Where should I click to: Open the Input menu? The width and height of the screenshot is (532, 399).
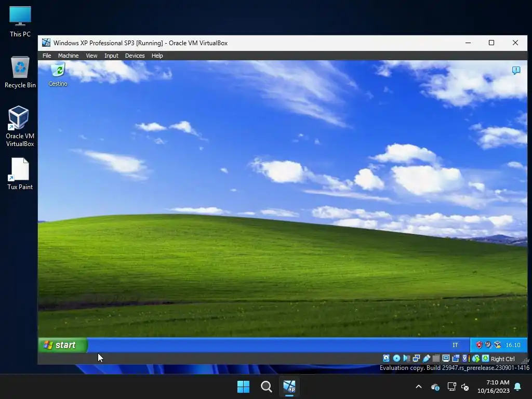click(111, 56)
